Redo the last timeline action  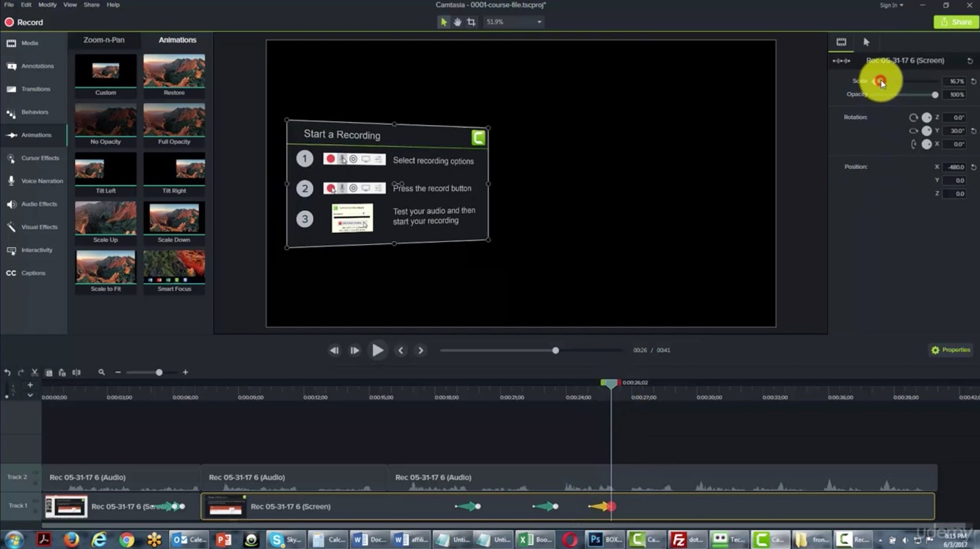[21, 373]
